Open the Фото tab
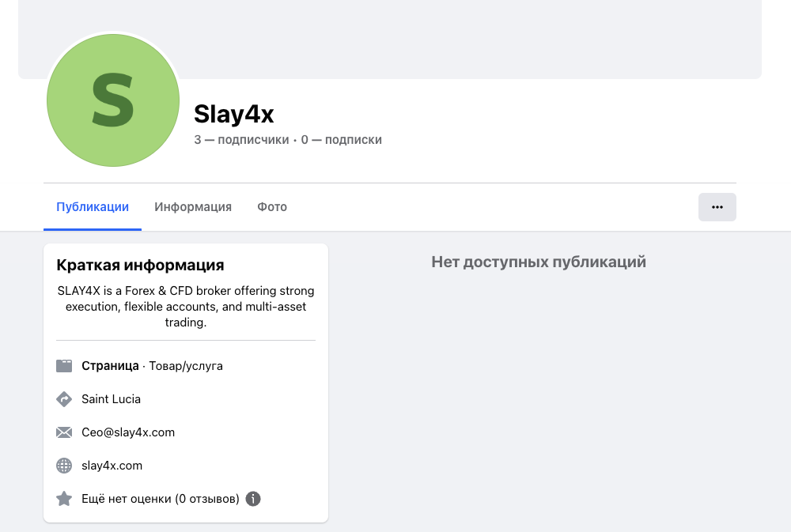 pos(272,207)
